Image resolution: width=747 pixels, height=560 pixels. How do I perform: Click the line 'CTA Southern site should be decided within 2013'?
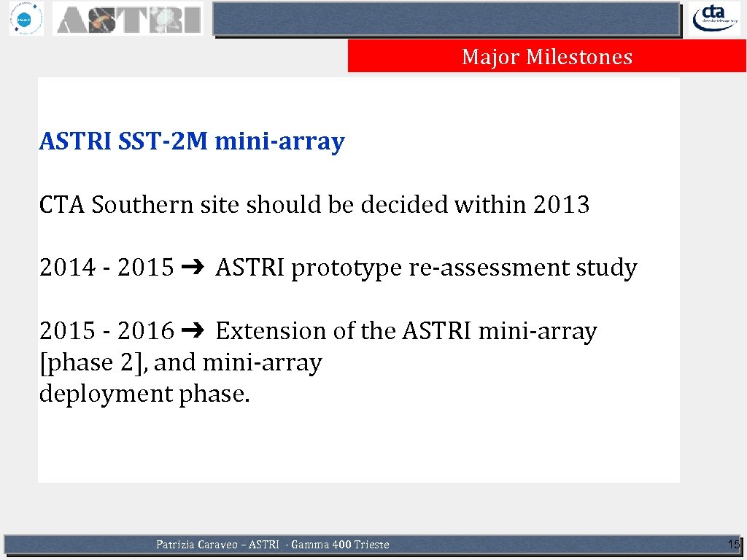point(314,204)
